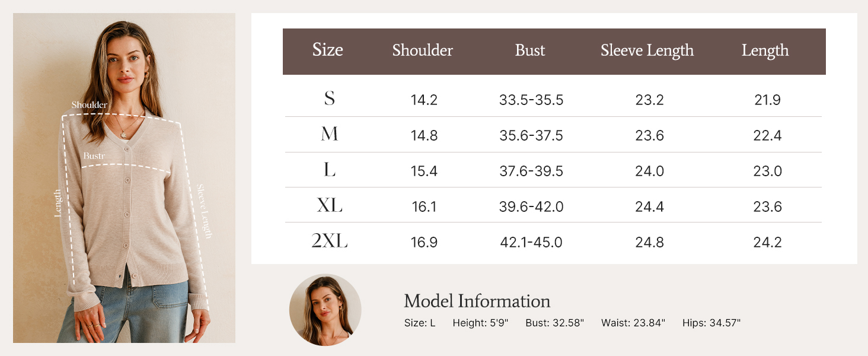Select the Sleeve Length column header
Screen dimensions: 868x356
pos(647,50)
